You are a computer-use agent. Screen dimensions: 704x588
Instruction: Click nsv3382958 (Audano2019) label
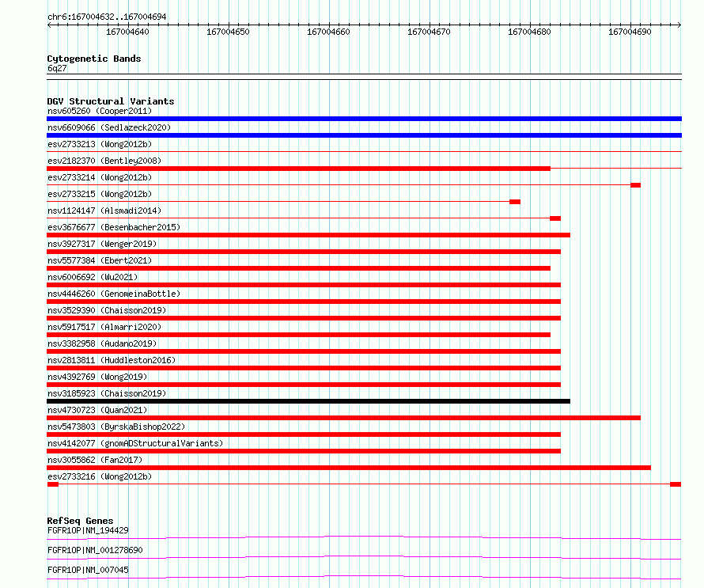point(102,343)
